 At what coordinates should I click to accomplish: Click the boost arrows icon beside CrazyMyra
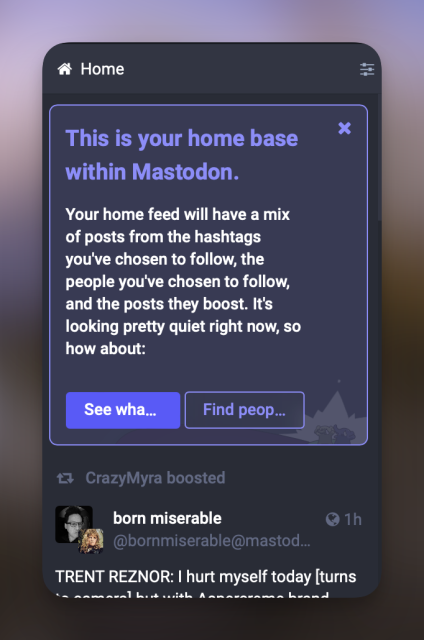point(65,478)
